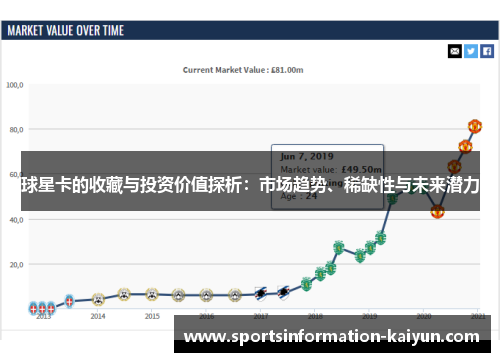Select the Udinese badge marker above 2015
The image size is (500, 362).
coord(152,294)
